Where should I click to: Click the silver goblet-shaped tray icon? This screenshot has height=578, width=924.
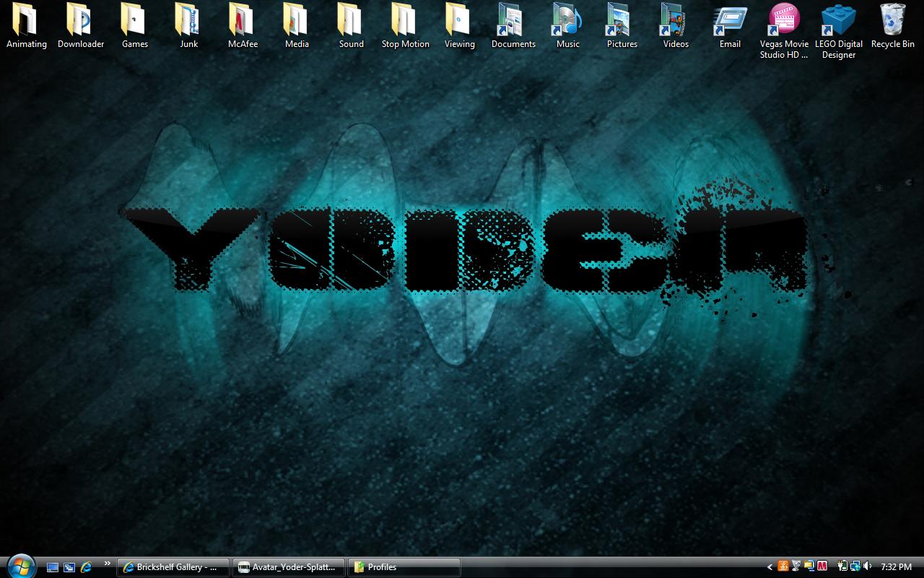tap(796, 567)
